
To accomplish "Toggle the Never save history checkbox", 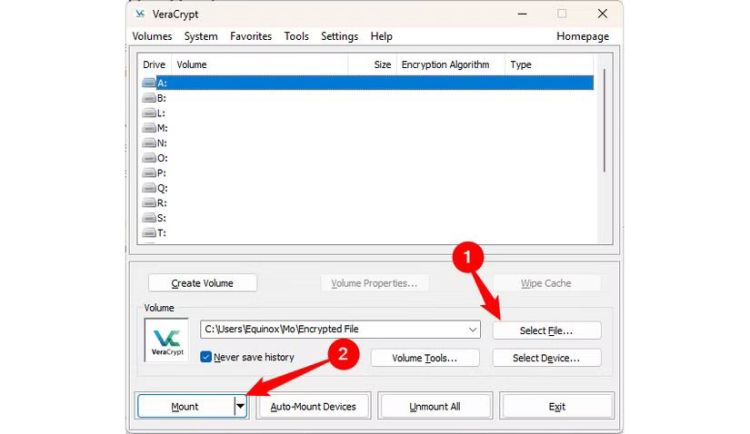I will point(206,357).
